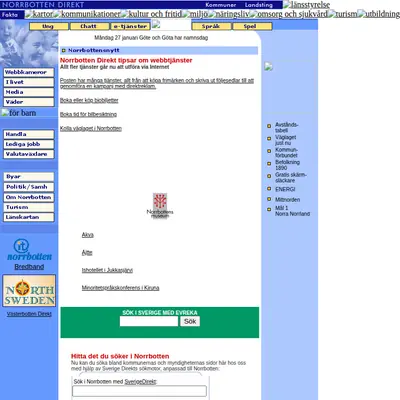Screen dimensions: 400x400
Task: Open the Kommuner header link
Action: [220, 5]
